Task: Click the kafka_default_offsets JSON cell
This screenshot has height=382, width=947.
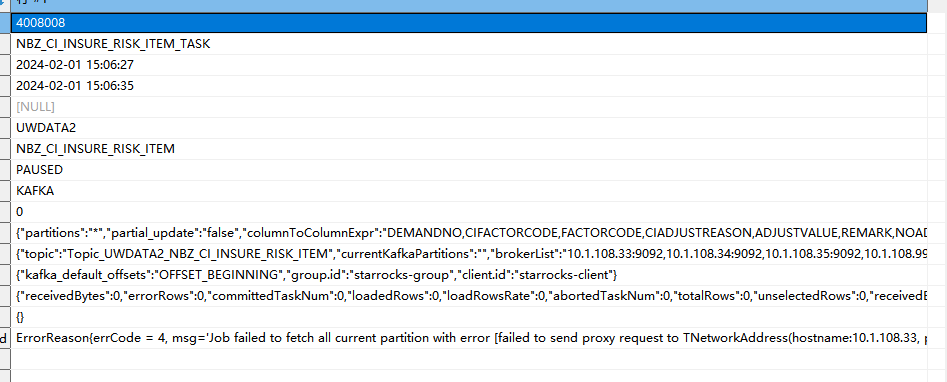Action: (469, 275)
